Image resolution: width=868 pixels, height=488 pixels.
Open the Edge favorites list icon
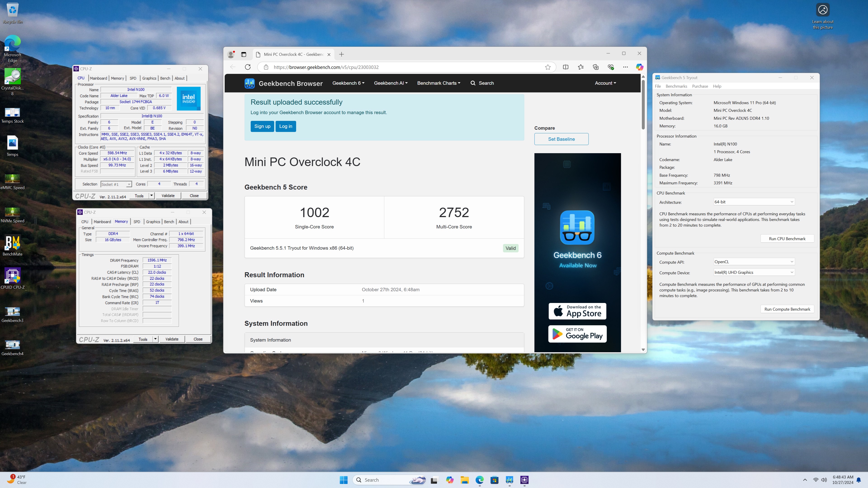[x=580, y=67]
